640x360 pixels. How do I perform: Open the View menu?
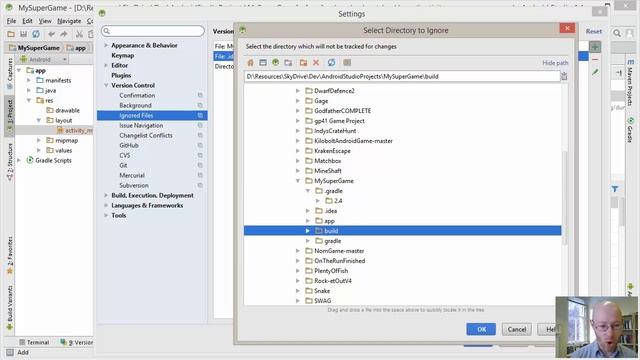pos(45,21)
